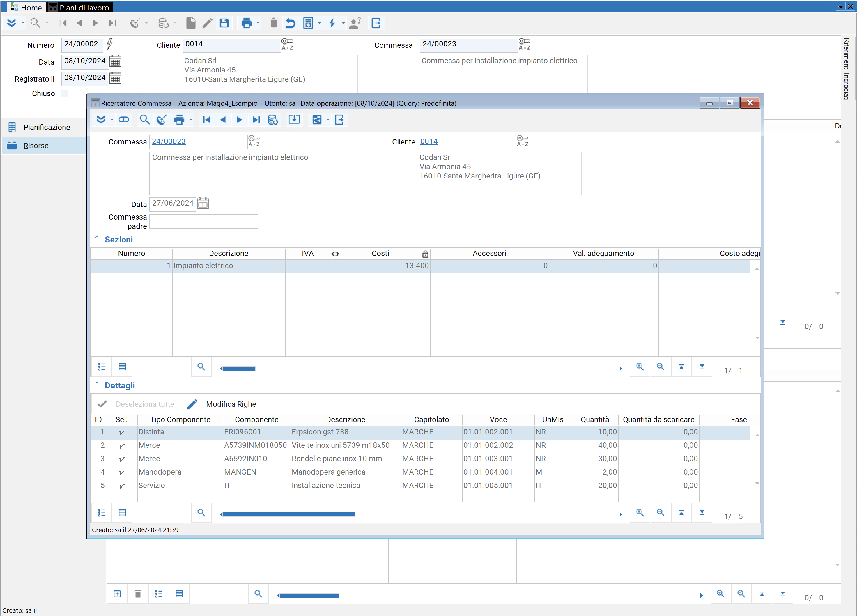Click the New document icon in main toolbar
Screen dimensions: 857x616
point(191,23)
